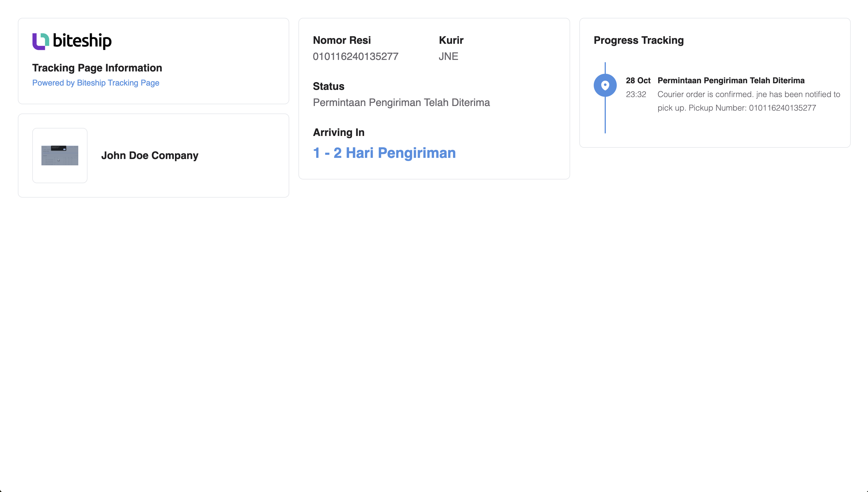Image resolution: width=868 pixels, height=492 pixels.
Task: Select the JNE courier value
Action: [448, 56]
